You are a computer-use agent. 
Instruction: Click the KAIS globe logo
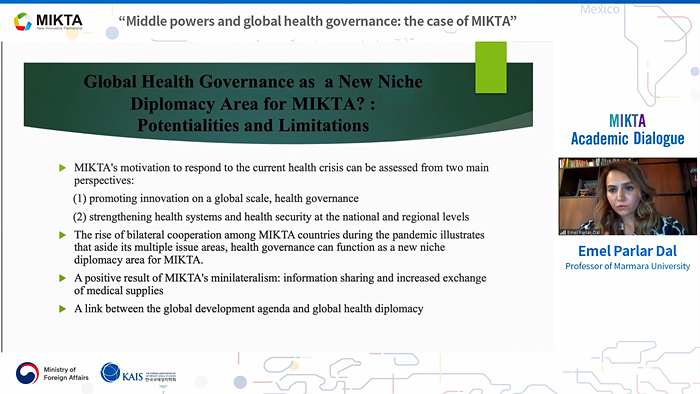coord(110,373)
